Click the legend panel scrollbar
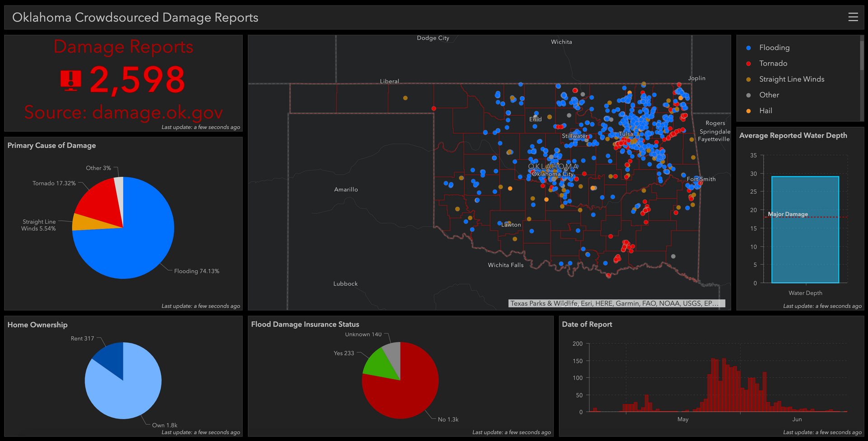 pos(862,54)
